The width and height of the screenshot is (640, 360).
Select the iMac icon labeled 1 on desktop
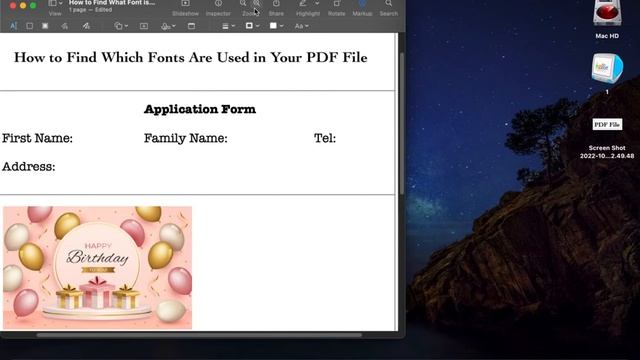pyautogui.click(x=607, y=73)
